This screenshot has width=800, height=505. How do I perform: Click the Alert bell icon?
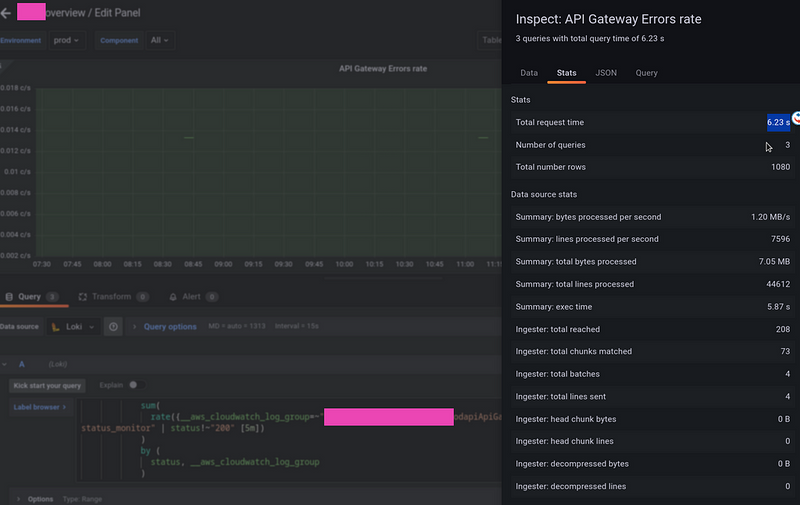click(x=173, y=297)
